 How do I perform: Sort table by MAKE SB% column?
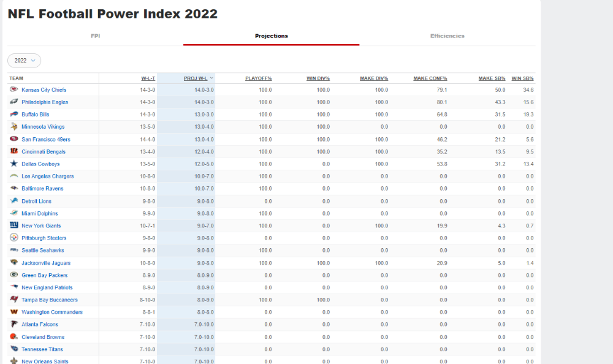(x=492, y=78)
